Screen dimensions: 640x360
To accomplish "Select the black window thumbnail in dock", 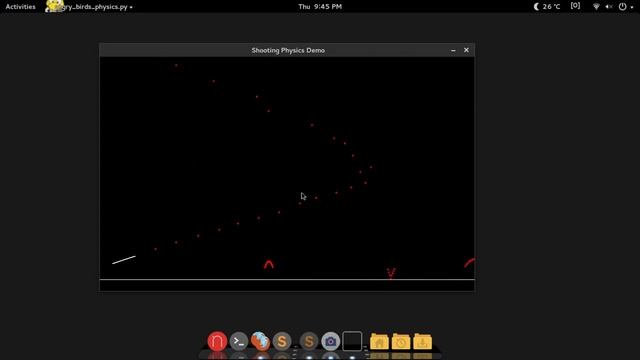I will (352, 341).
